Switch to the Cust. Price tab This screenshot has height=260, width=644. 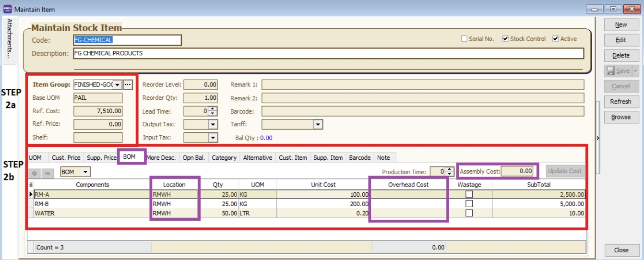coord(66,157)
